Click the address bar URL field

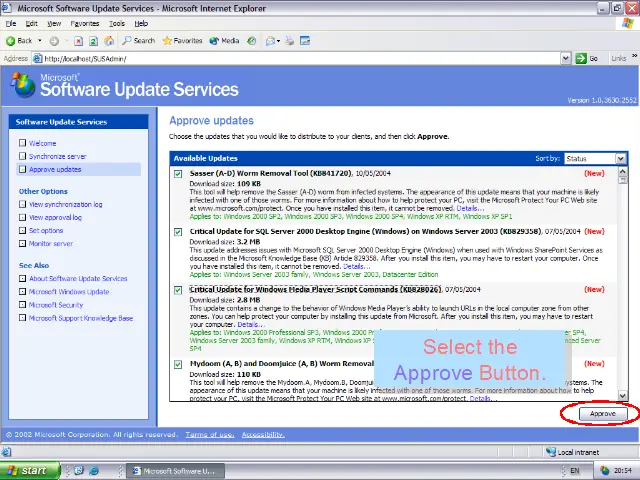click(x=297, y=58)
